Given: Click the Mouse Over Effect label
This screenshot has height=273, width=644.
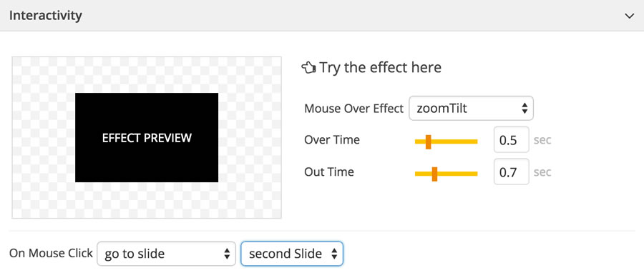Looking at the screenshot, I should 354,109.
